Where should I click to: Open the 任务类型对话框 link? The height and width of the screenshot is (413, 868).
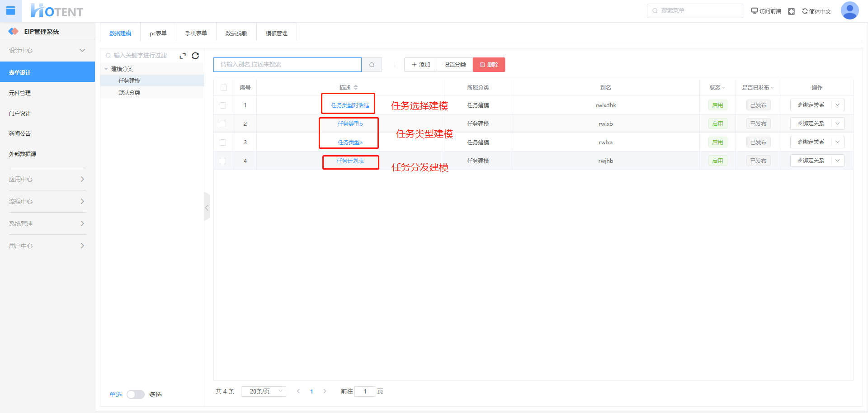(x=350, y=105)
